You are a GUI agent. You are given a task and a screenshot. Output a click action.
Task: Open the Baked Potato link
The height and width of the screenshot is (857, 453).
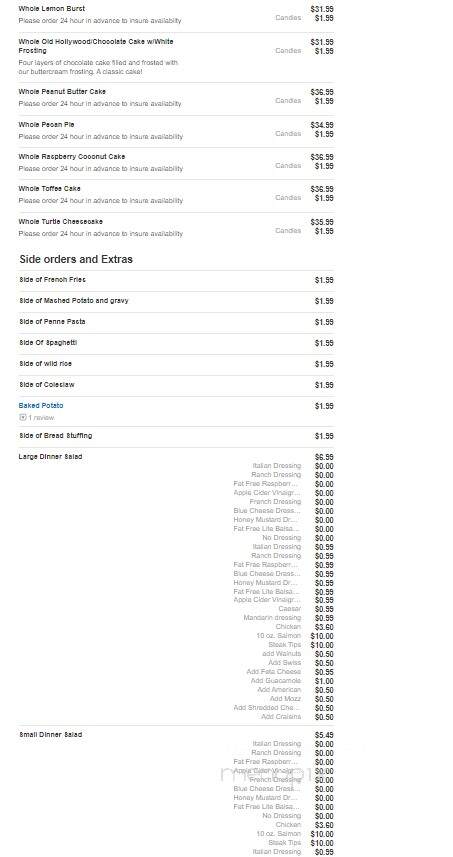[41, 406]
